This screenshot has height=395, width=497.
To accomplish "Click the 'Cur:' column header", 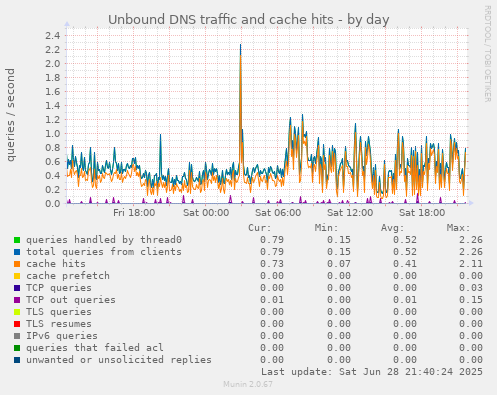I will (x=260, y=228).
